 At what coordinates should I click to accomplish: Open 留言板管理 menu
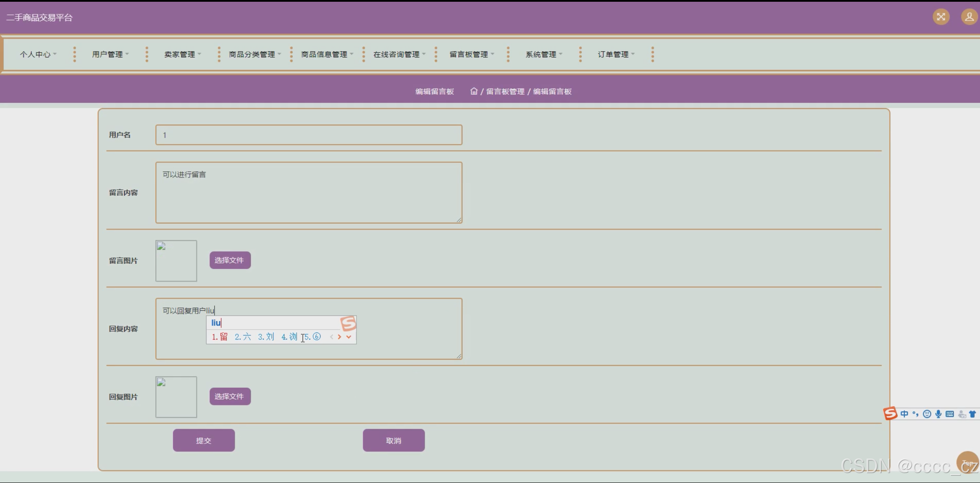pos(472,54)
